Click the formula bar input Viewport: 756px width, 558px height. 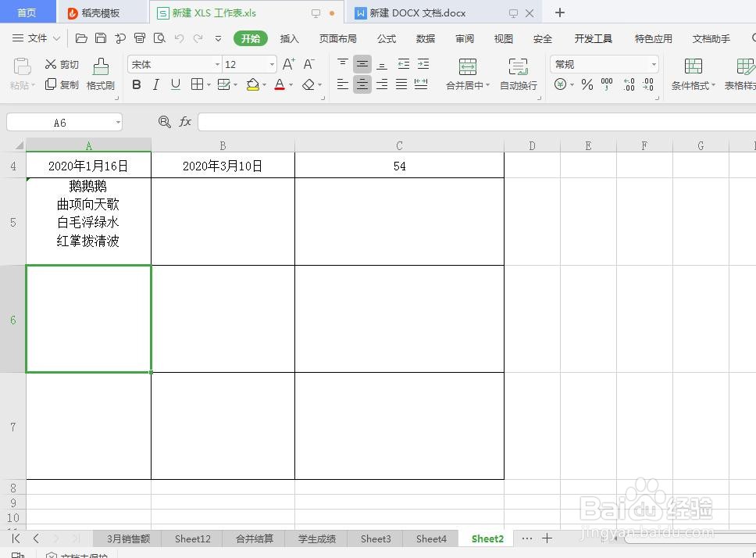coord(476,122)
